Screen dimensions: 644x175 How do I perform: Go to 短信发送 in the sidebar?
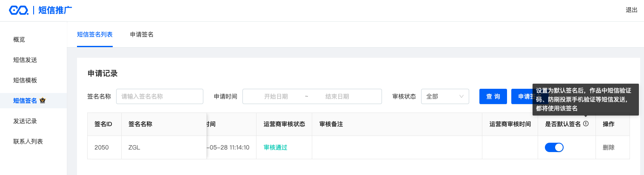25,60
